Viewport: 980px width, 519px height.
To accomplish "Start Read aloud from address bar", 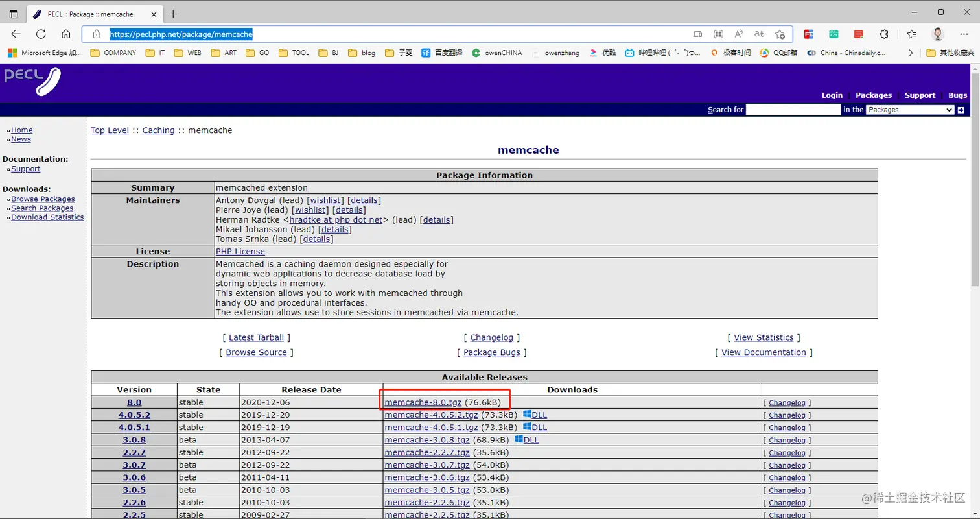I will click(739, 34).
